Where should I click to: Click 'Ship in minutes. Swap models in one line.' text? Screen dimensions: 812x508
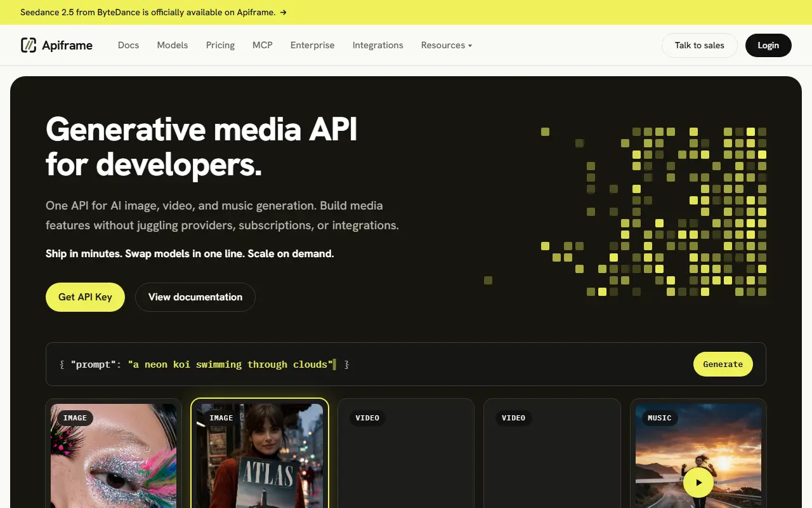point(145,253)
